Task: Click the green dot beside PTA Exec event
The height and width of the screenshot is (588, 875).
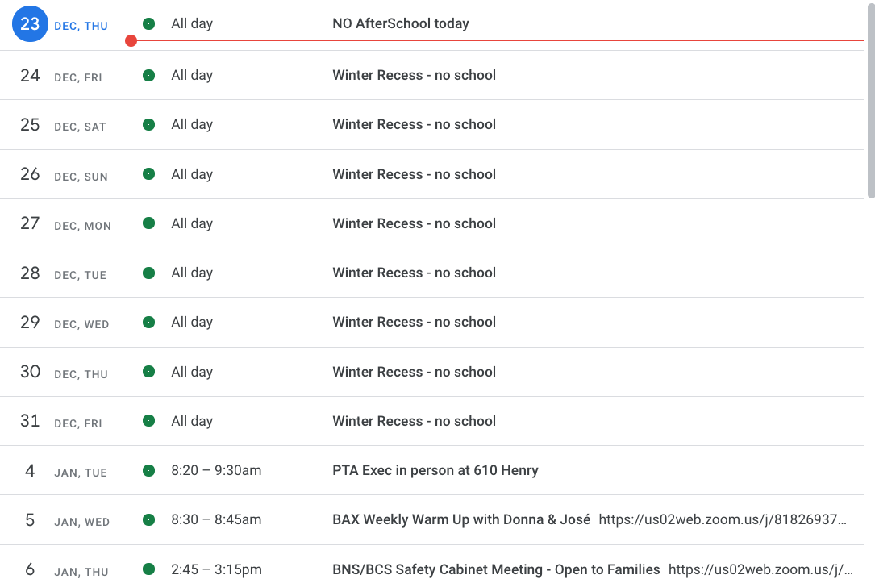Action: tap(148, 470)
